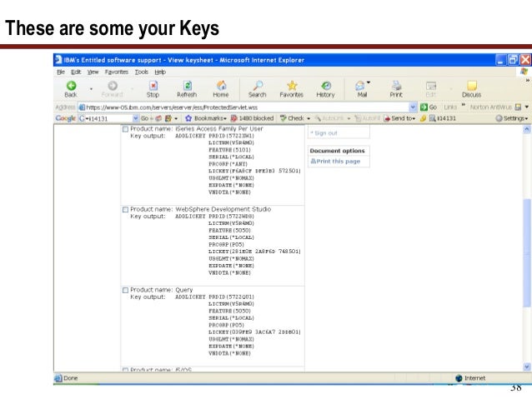Expand the Check button dropdown arrow
Screen dimensions: 532x399
pos(309,118)
